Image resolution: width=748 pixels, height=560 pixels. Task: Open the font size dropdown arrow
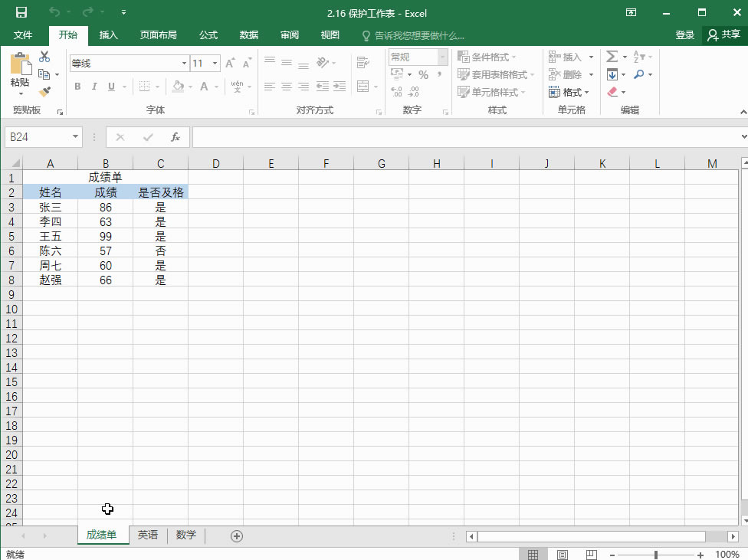point(215,63)
